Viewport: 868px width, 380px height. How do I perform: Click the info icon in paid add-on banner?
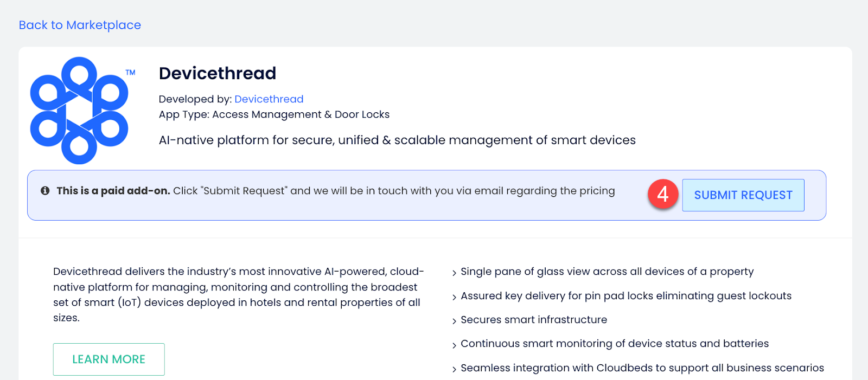(45, 191)
